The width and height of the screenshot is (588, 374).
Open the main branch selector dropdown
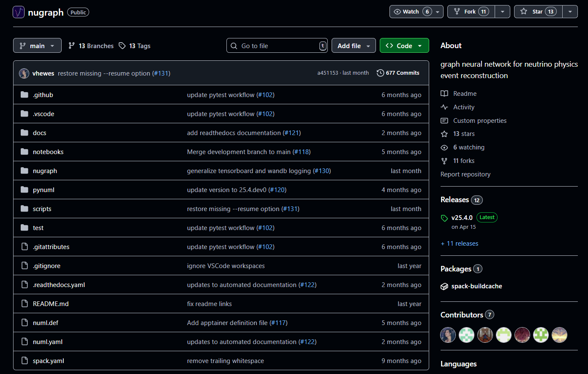tap(37, 45)
